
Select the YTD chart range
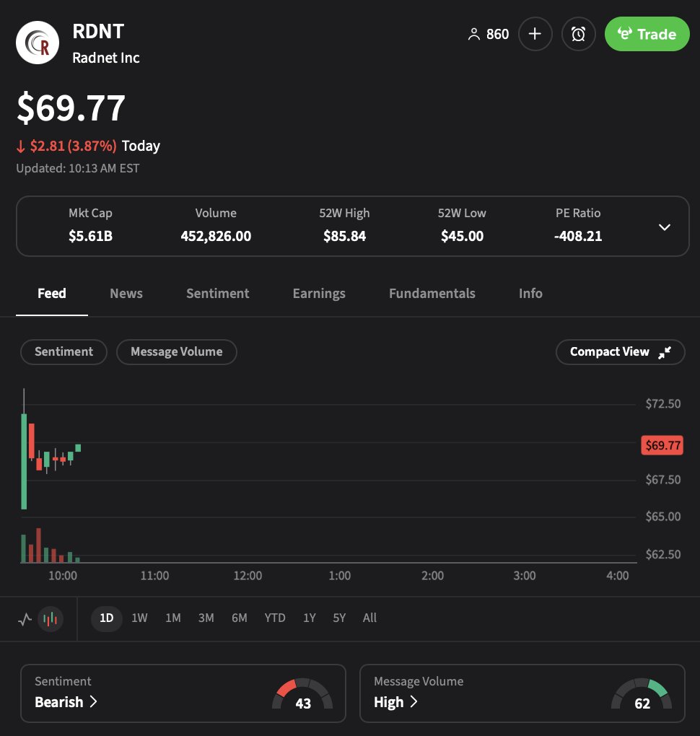pyautogui.click(x=274, y=618)
